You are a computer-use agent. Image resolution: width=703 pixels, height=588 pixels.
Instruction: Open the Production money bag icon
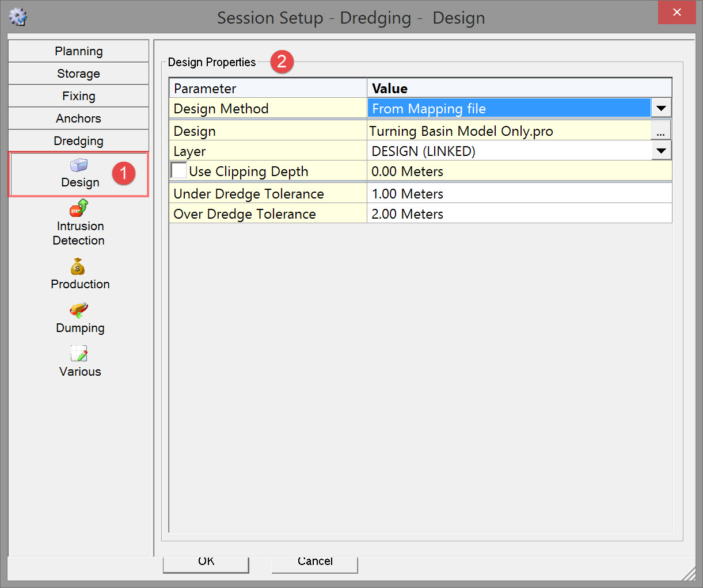tap(78, 267)
